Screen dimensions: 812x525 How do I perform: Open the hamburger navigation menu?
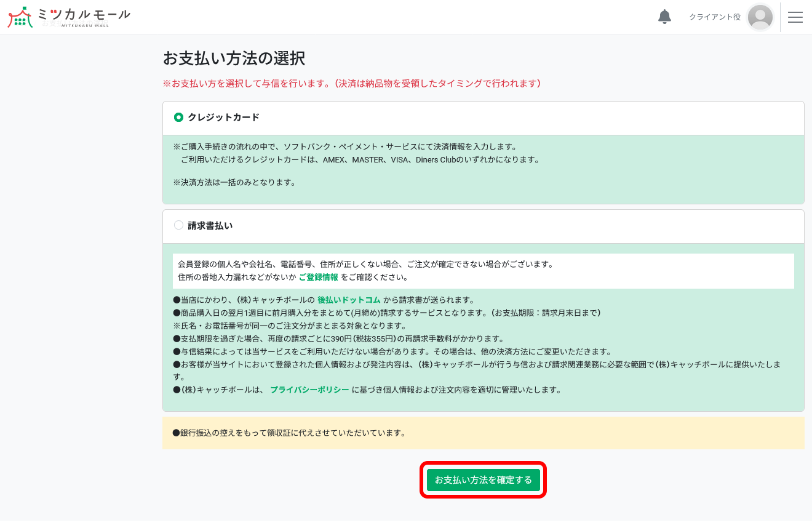[795, 17]
